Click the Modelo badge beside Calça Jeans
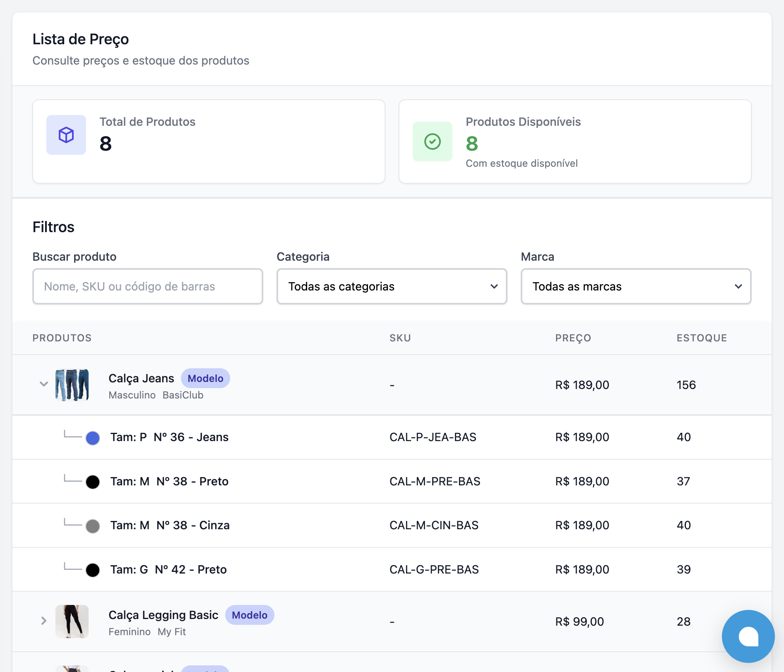 pos(205,378)
